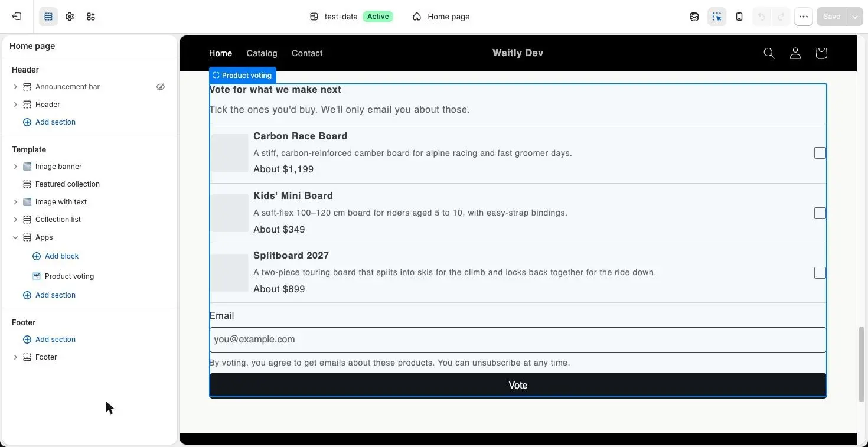The height and width of the screenshot is (447, 868).
Task: Click the storefront search magnifier icon
Action: pos(769,53)
